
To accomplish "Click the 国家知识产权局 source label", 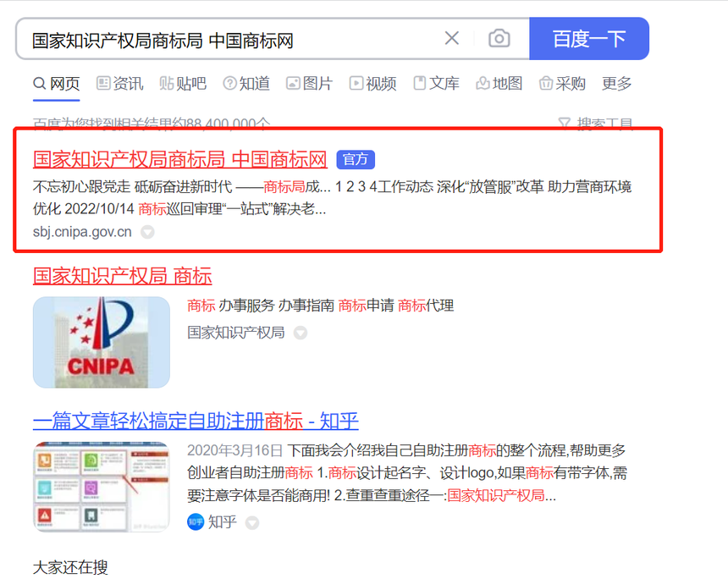I will pos(236,333).
